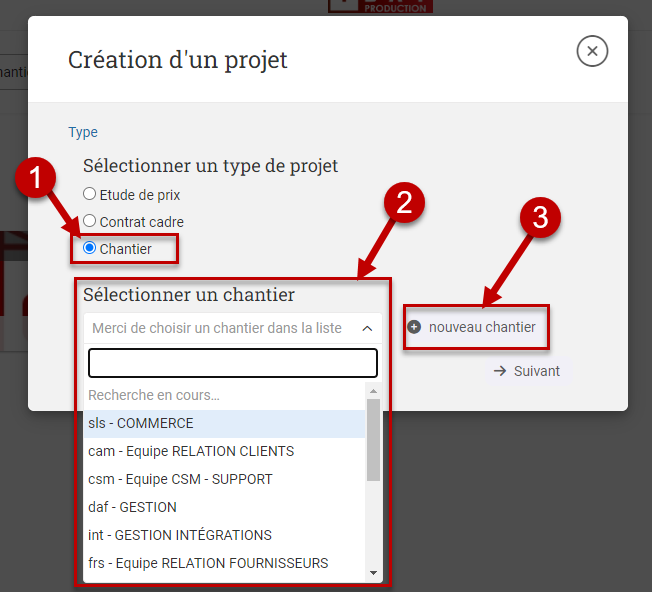652x592 pixels.
Task: Click the chantier selection combo box
Action: [x=220, y=328]
